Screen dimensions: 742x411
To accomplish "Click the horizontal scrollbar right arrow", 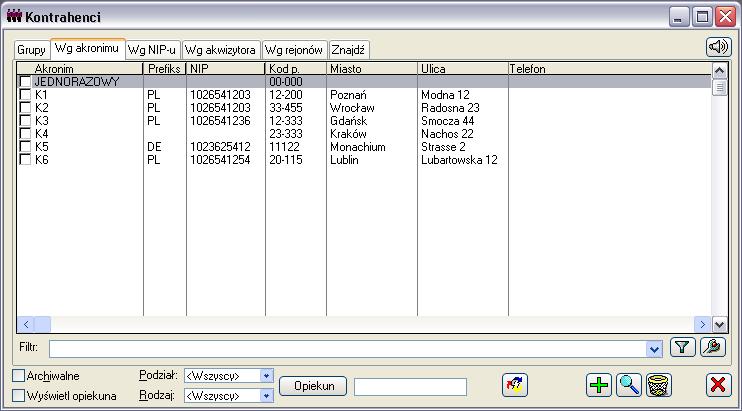I will click(703, 324).
